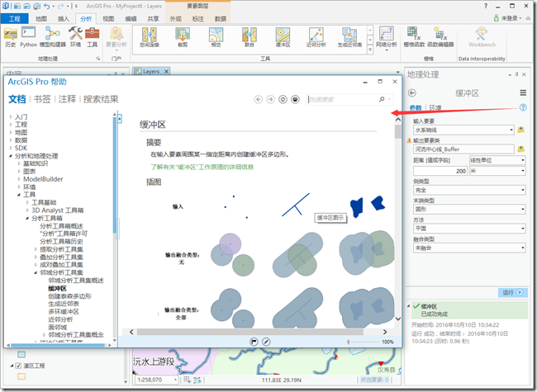The image size is (537, 392).
Task: Click the help horizontal scrollbar
Action: pyautogui.click(x=250, y=332)
